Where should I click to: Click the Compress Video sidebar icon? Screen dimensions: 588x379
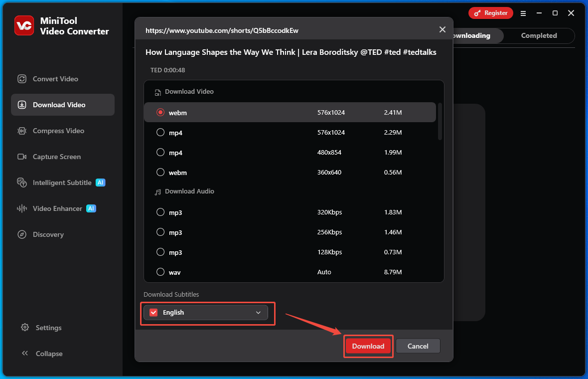coord(22,131)
